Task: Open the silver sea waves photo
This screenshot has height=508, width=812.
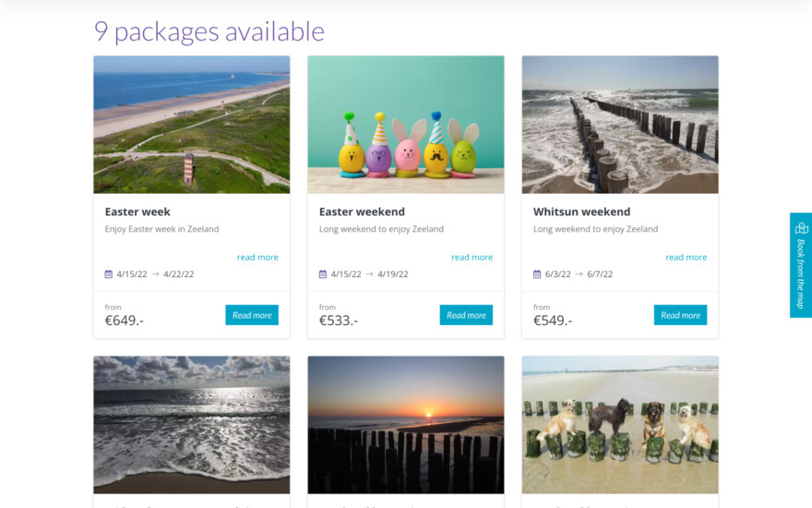Action: point(192,425)
